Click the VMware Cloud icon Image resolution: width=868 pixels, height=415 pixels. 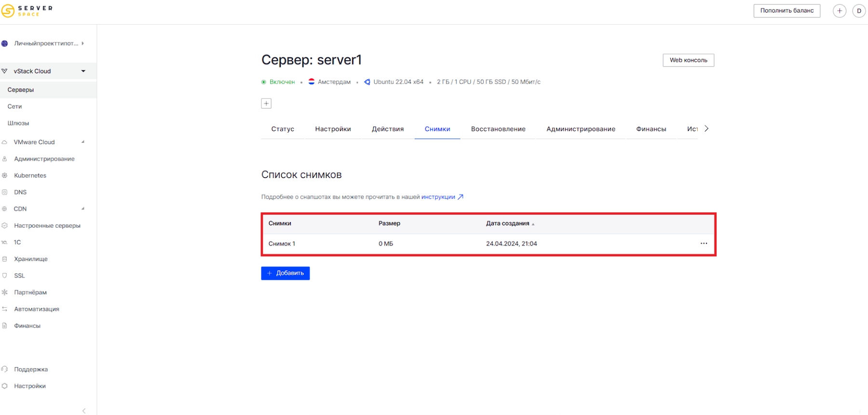[4, 142]
